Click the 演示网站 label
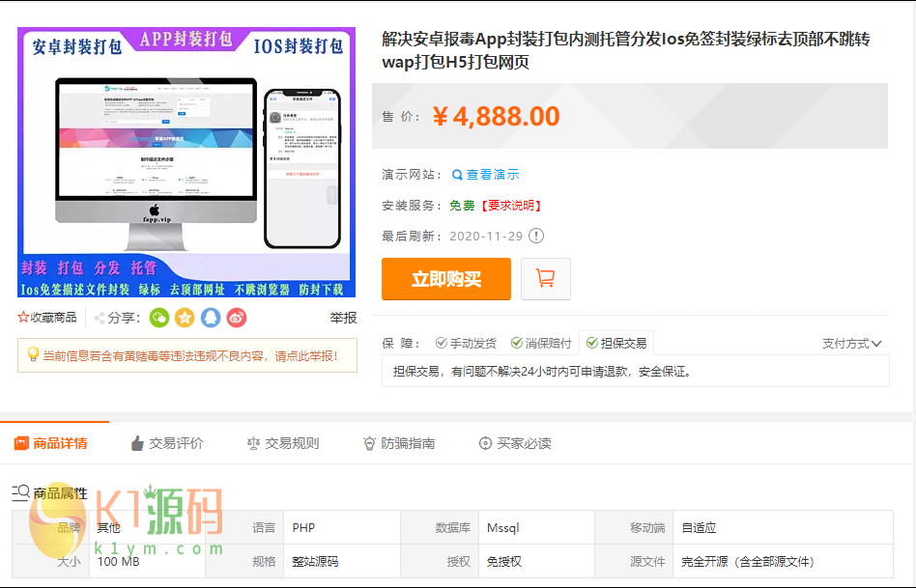Image resolution: width=916 pixels, height=588 pixels. click(x=412, y=175)
